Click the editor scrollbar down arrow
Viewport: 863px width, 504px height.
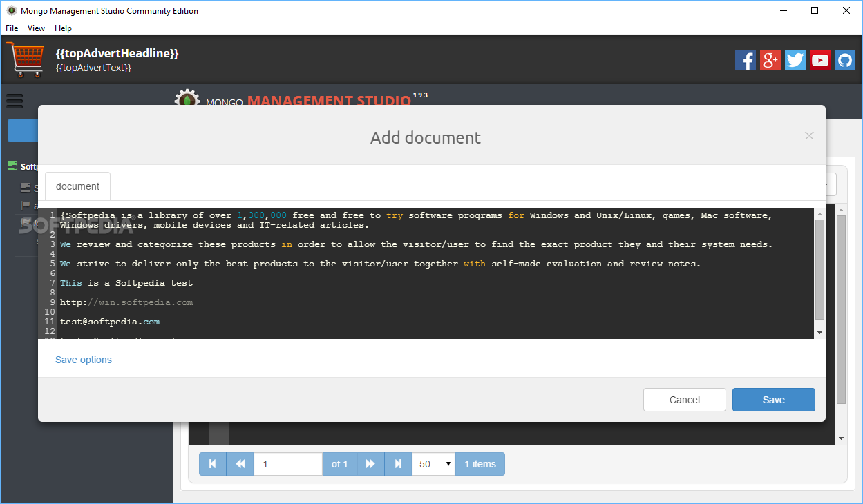point(820,333)
